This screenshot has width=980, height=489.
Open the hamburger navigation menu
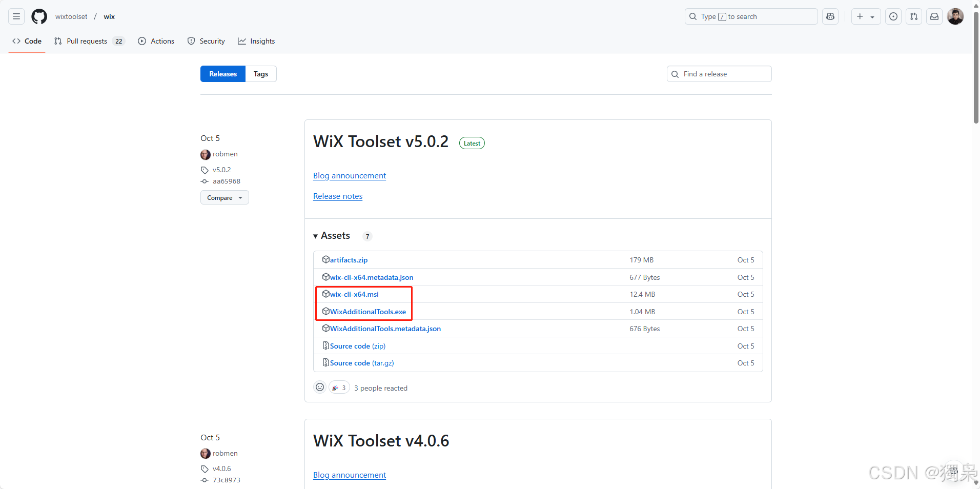tap(16, 16)
